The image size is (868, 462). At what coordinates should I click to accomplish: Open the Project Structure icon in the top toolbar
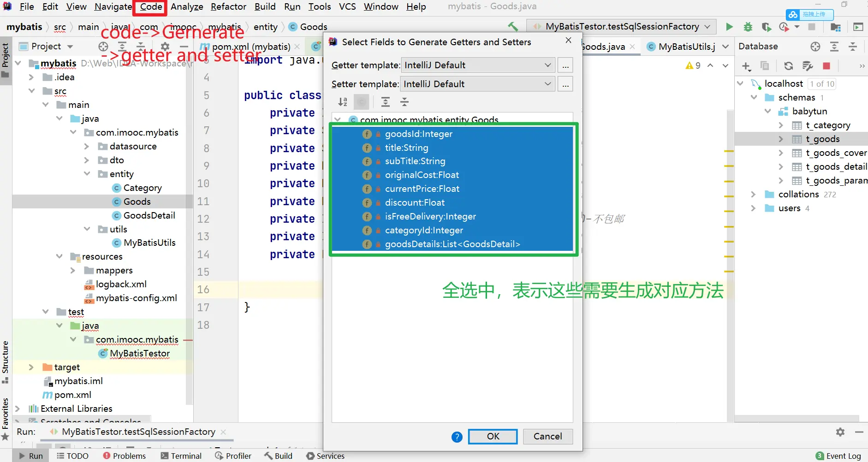click(x=835, y=27)
